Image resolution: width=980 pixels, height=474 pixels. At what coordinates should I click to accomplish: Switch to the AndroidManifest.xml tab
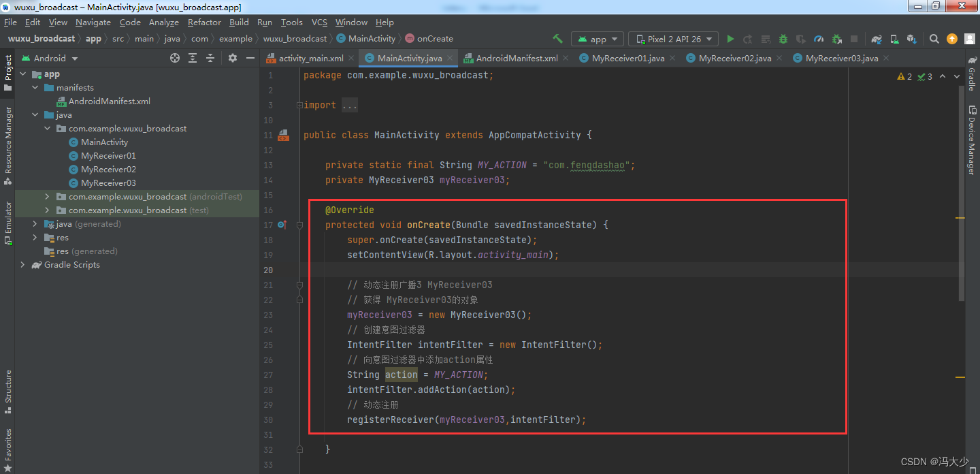(517, 58)
